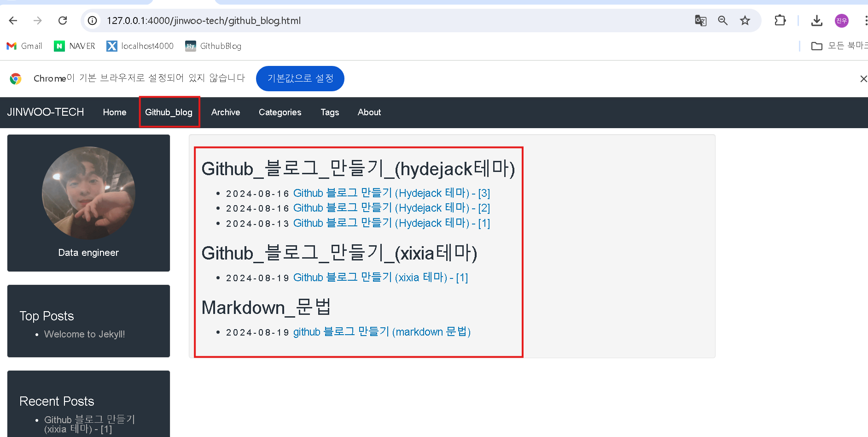Image resolution: width=868 pixels, height=437 pixels.
Task: Select the Tags nav item
Action: point(330,112)
